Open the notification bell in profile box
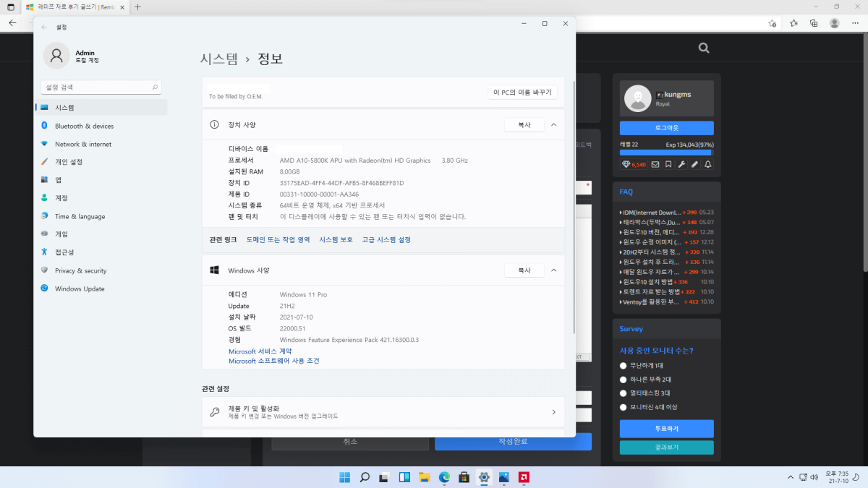868x488 pixels. coord(707,164)
